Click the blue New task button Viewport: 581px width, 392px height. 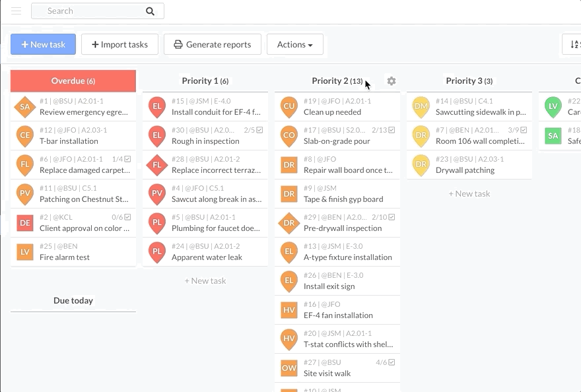[43, 44]
